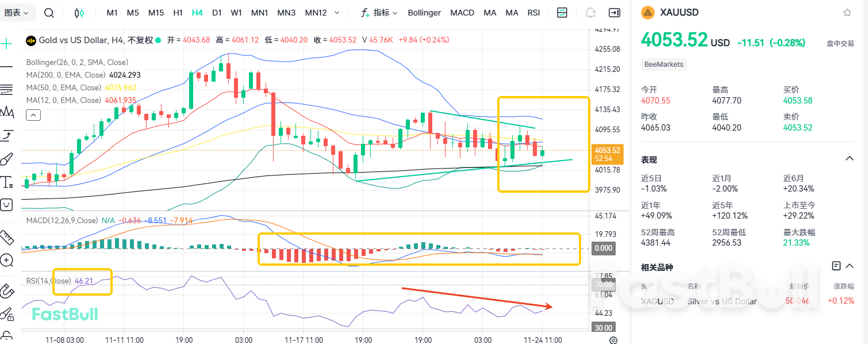Viewport: 868px width, 344px height.
Task: Collapse the 表现 performance section
Action: (849, 159)
